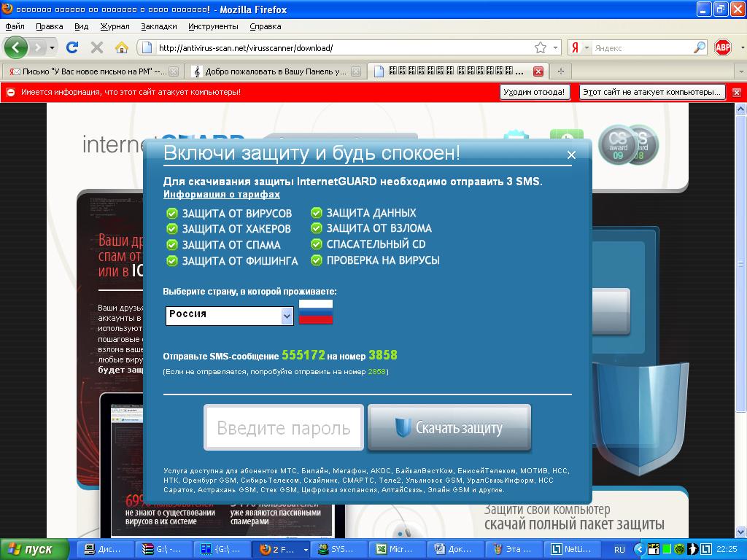Click the CS award 09 badge
This screenshot has height=560, width=747.
point(618,145)
